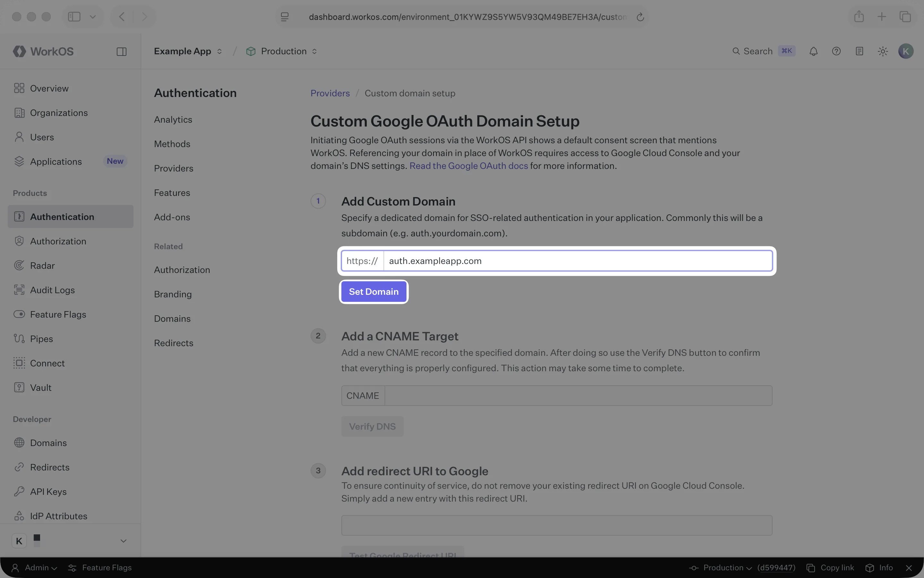Viewport: 924px width, 578px height.
Task: Expand the team switcher chevron at sidebar bottom
Action: (123, 540)
